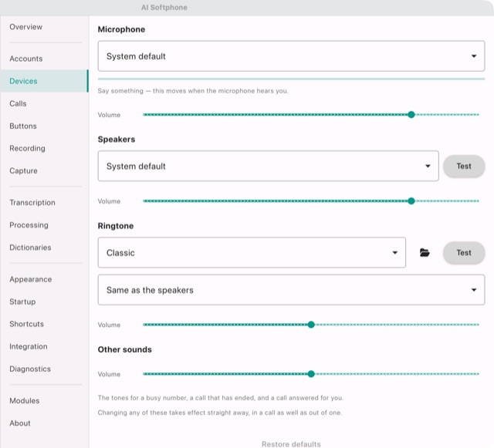The image size is (494, 448).
Task: Adjust the Microphone volume slider
Action: point(311,115)
